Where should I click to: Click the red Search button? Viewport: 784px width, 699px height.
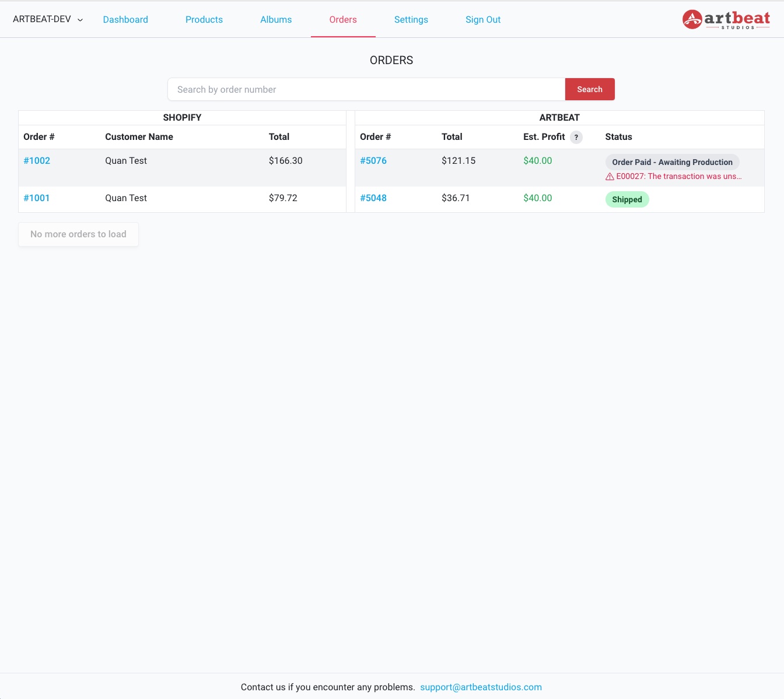point(590,89)
